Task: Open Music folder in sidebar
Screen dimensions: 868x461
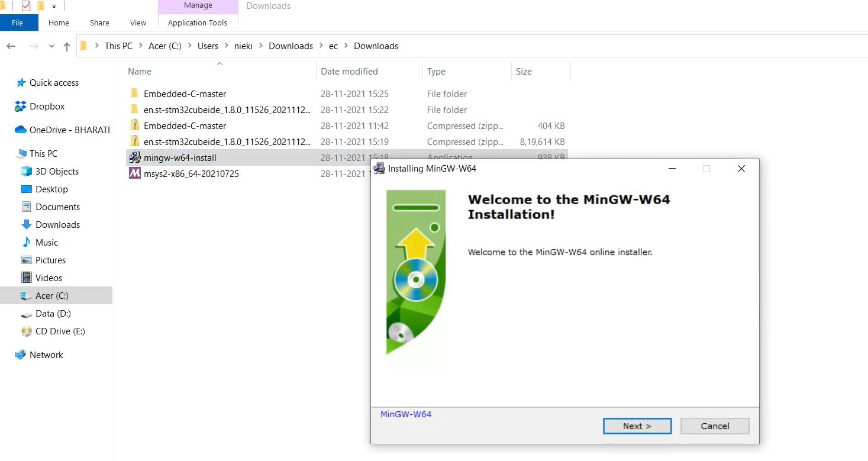Action: (x=47, y=243)
